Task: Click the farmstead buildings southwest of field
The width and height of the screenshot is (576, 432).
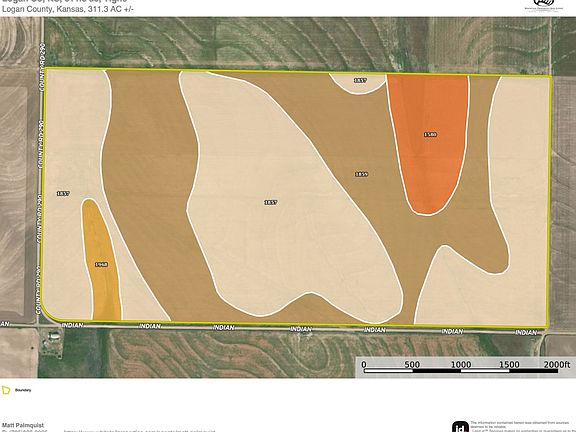Action: (x=53, y=342)
